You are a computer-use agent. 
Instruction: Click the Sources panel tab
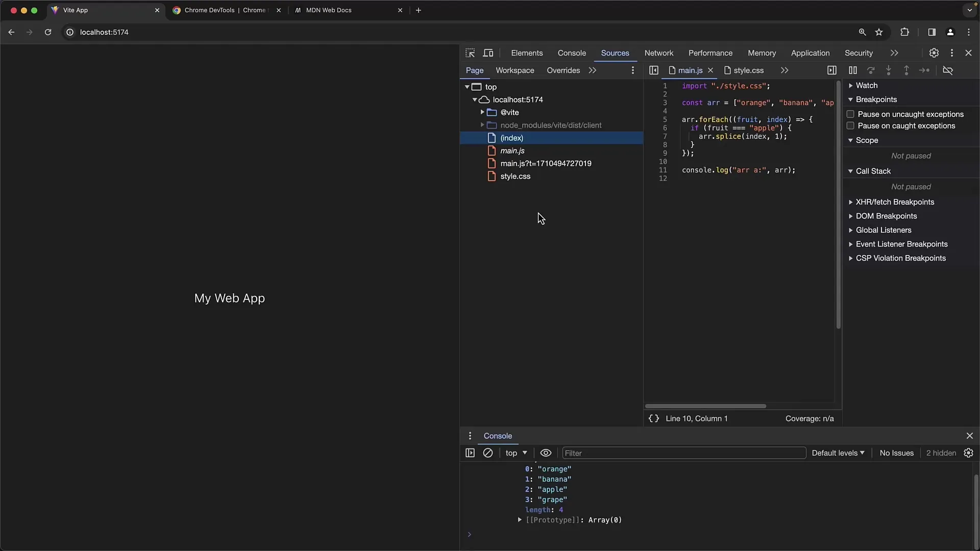(x=615, y=53)
